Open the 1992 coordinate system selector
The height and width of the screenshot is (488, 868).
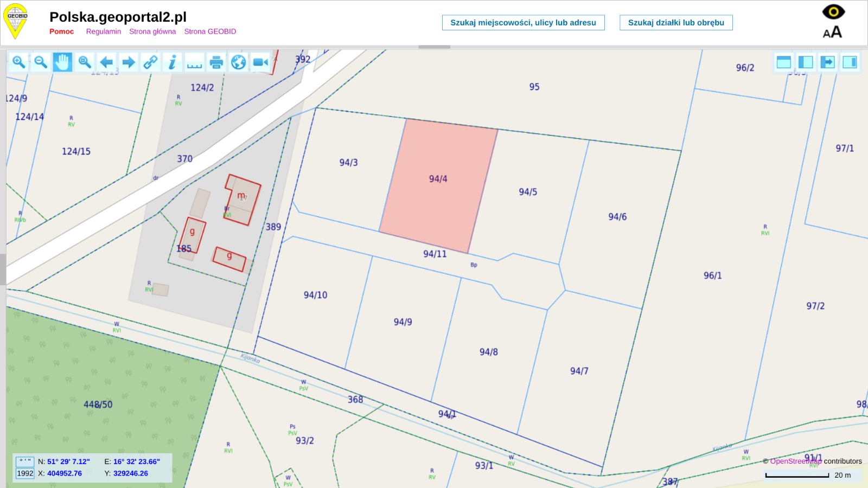point(25,473)
